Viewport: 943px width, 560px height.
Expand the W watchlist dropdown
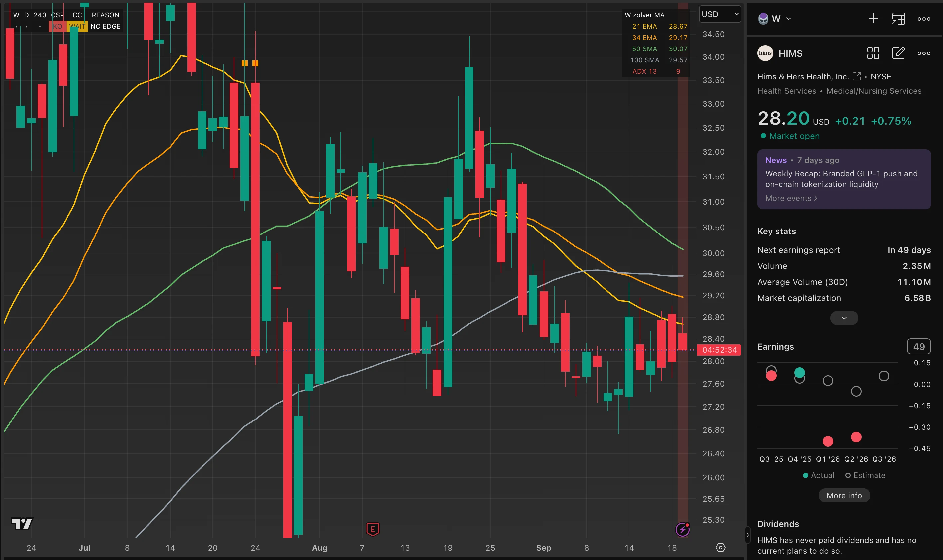[x=788, y=19]
